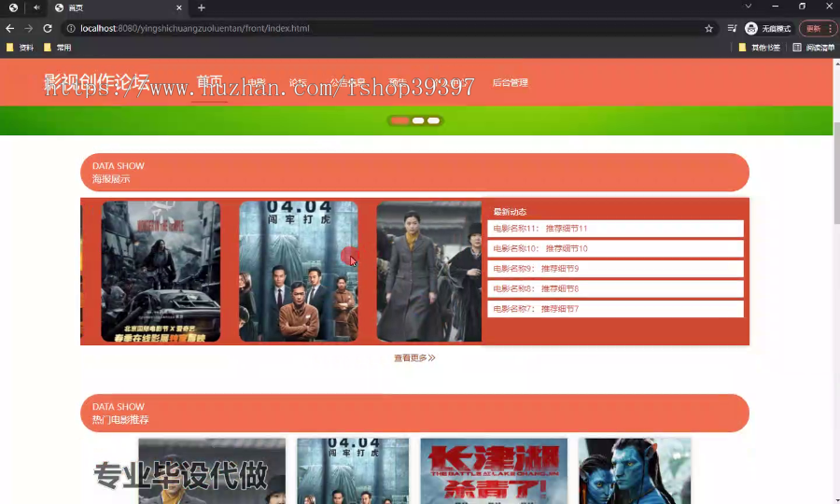Select the second carousel indicator dot
The height and width of the screenshot is (504, 840).
pyautogui.click(x=418, y=120)
